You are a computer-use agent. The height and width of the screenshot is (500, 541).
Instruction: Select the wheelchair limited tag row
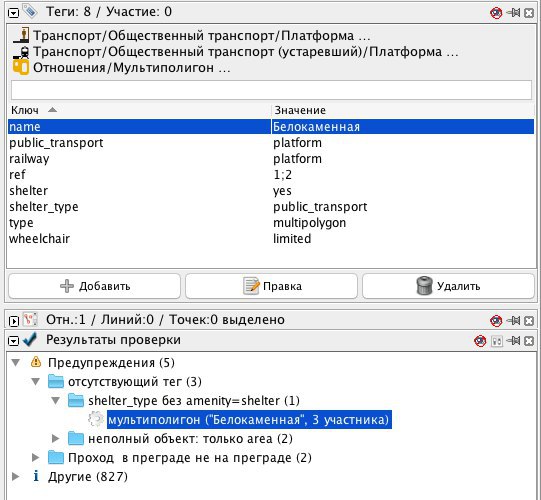click(x=271, y=238)
